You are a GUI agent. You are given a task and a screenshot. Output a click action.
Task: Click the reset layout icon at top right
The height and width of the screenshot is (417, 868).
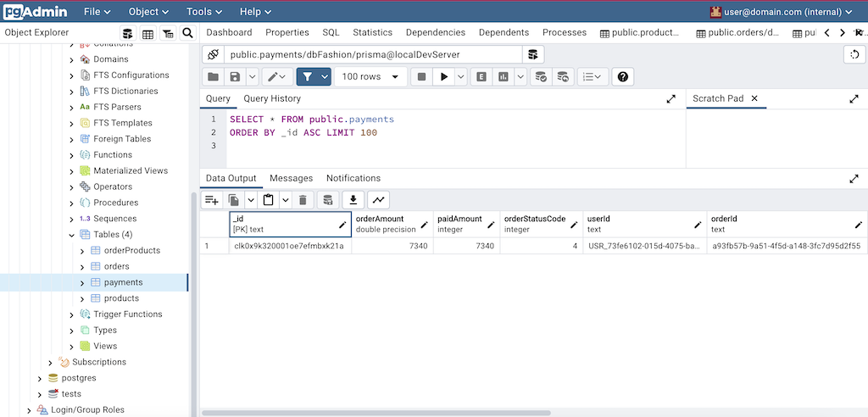click(854, 55)
